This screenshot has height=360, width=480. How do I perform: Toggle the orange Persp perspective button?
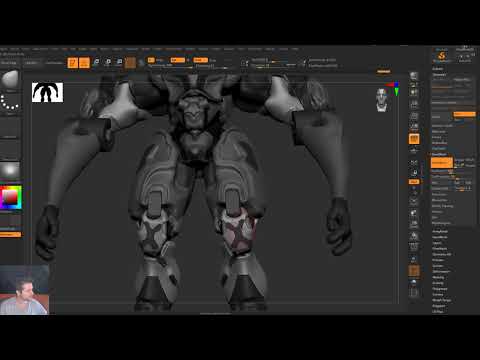coord(414,139)
